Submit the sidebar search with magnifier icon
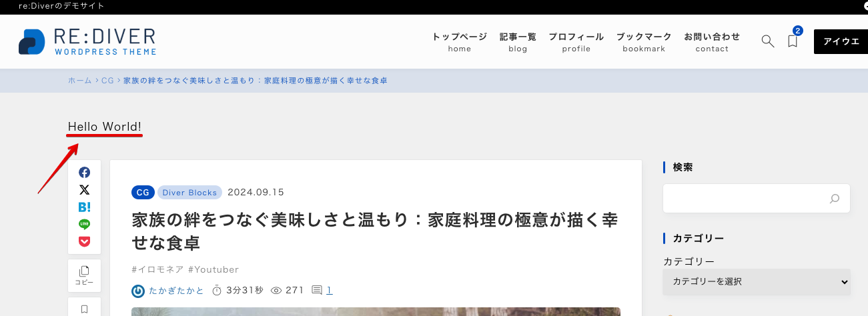 pos(834,199)
